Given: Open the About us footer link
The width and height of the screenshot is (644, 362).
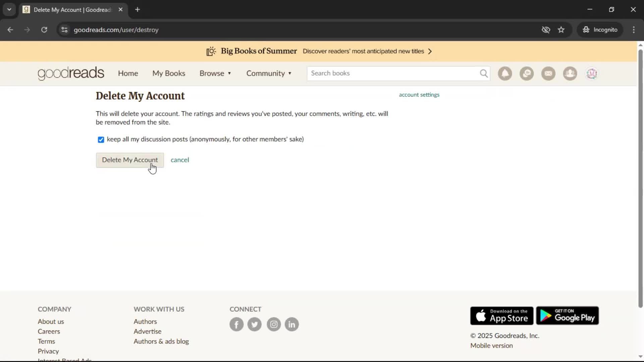Looking at the screenshot, I should [51, 321].
